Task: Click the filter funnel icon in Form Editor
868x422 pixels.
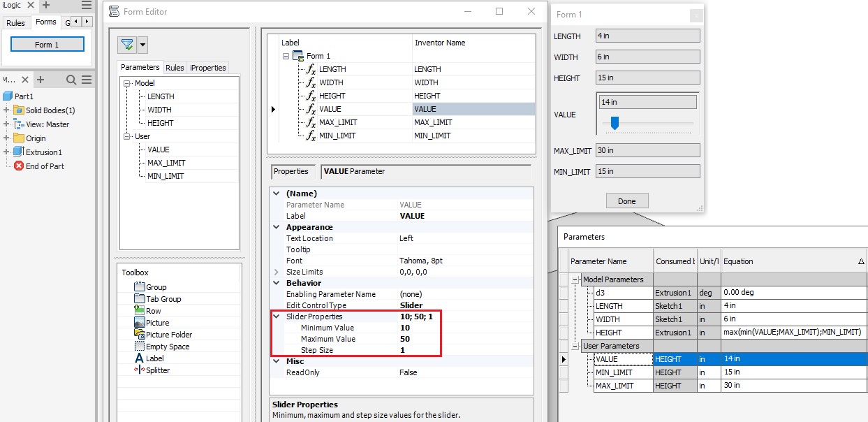Action: pyautogui.click(x=126, y=44)
